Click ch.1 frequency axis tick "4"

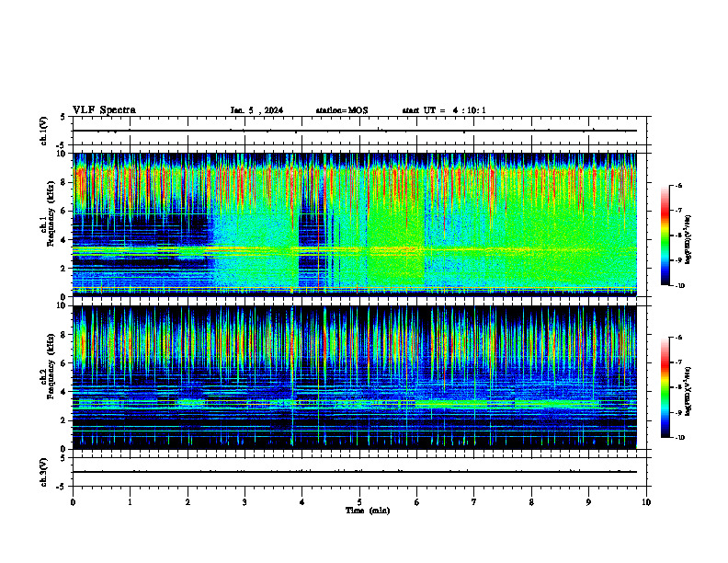[63, 240]
